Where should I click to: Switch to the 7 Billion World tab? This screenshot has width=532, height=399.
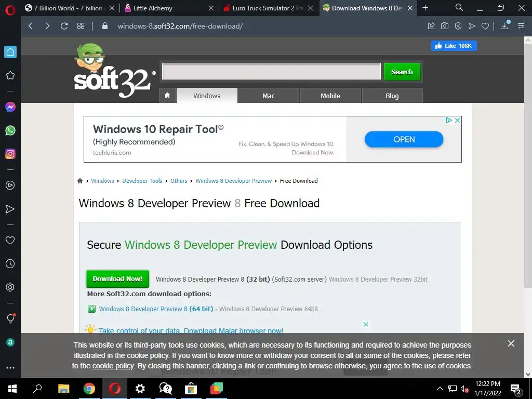(69, 8)
